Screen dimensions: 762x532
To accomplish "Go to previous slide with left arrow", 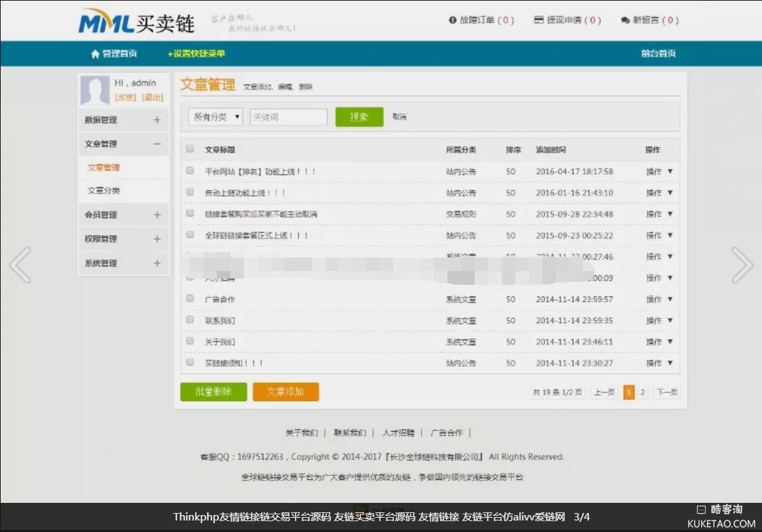I will click(20, 265).
